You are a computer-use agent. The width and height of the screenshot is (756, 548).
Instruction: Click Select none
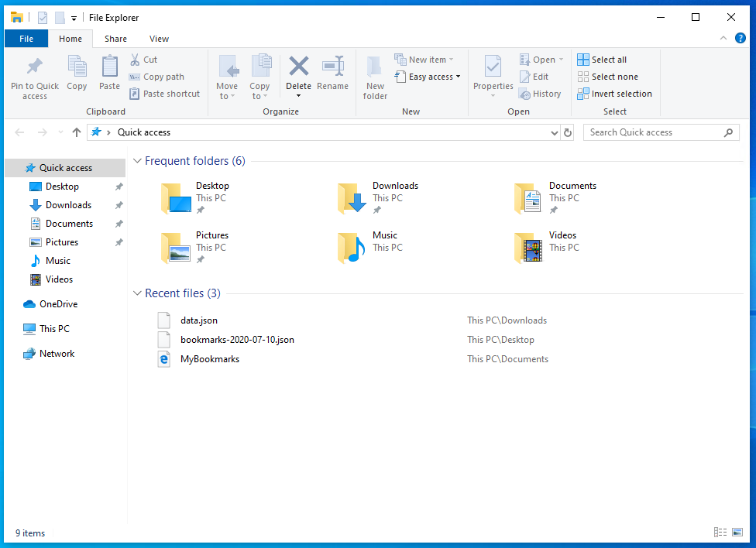607,77
